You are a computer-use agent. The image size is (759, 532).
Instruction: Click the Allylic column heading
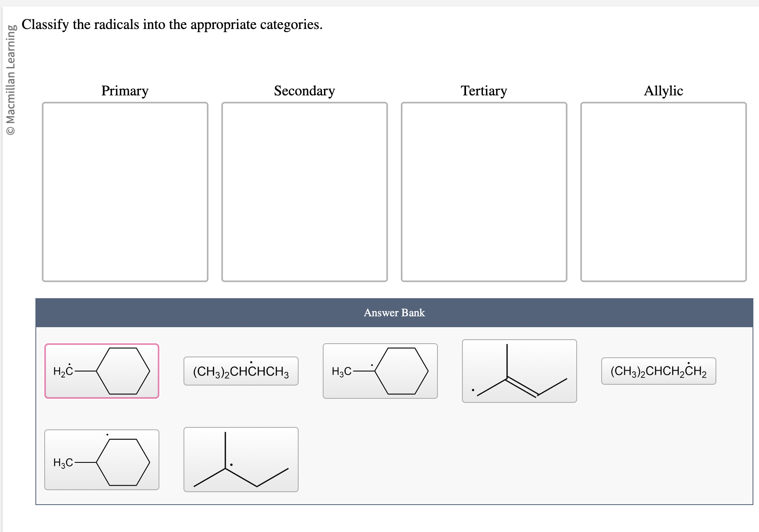[663, 91]
